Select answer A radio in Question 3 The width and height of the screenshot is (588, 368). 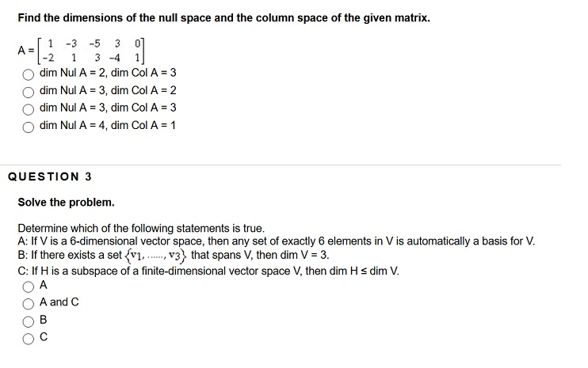click(x=28, y=286)
